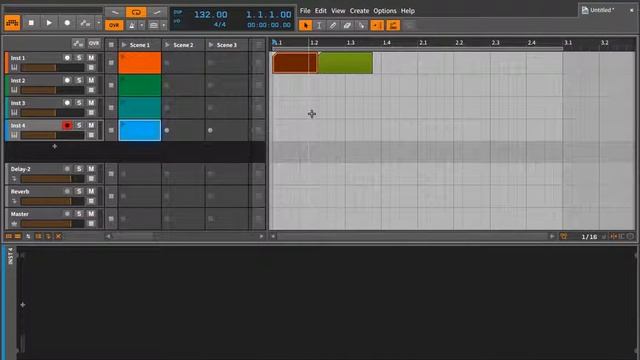
Task: Open metronome settings dropdown arrow
Action: [x=141, y=25]
